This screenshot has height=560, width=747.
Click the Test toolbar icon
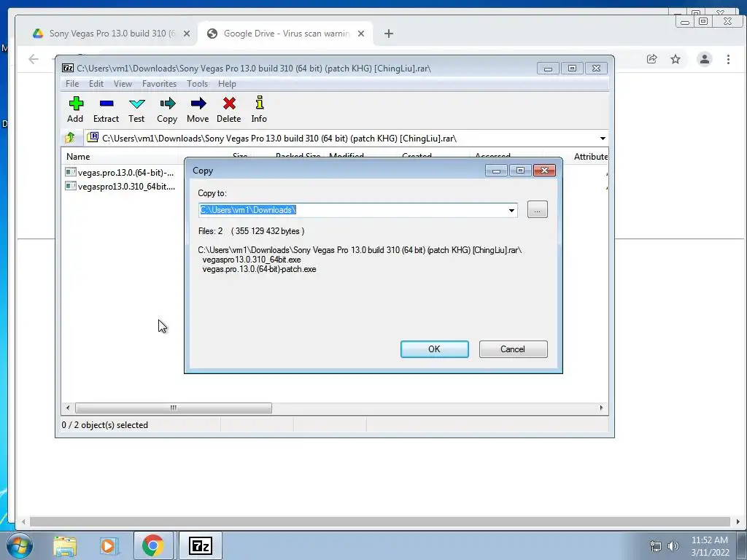pos(136,109)
